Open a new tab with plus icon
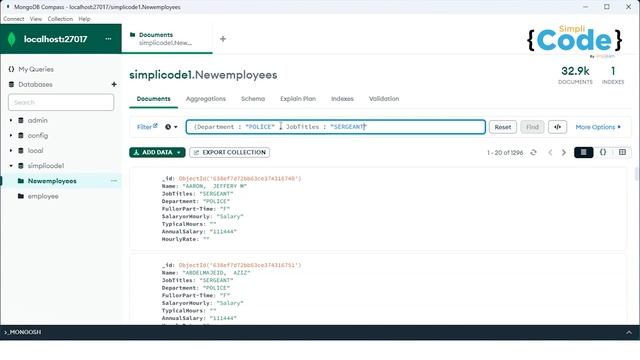 tap(223, 39)
